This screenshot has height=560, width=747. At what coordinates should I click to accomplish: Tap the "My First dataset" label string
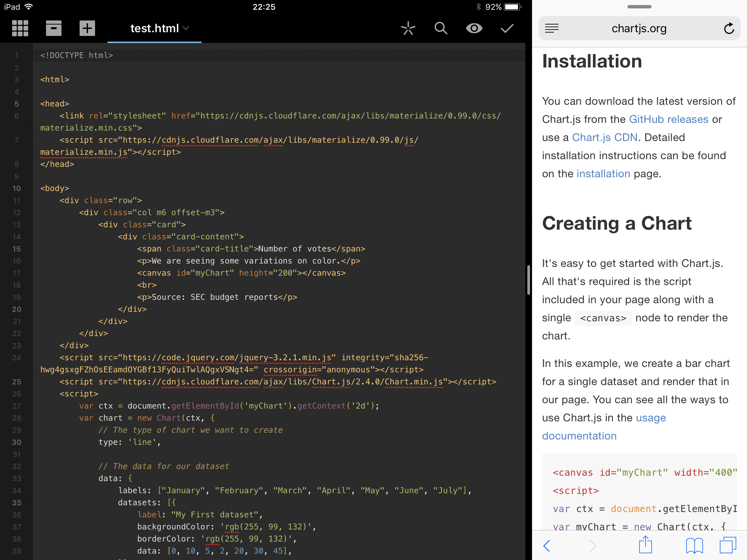click(x=215, y=515)
